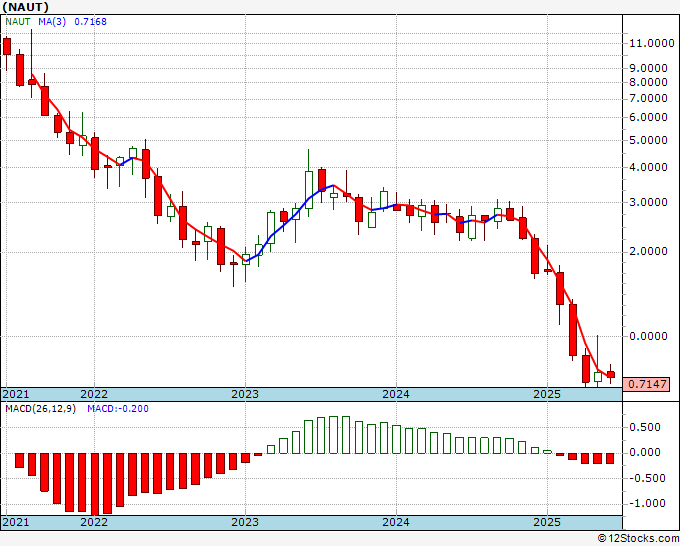The width and height of the screenshot is (680, 546).
Task: Click the -1.000 MACD axis label
Action: coord(646,503)
